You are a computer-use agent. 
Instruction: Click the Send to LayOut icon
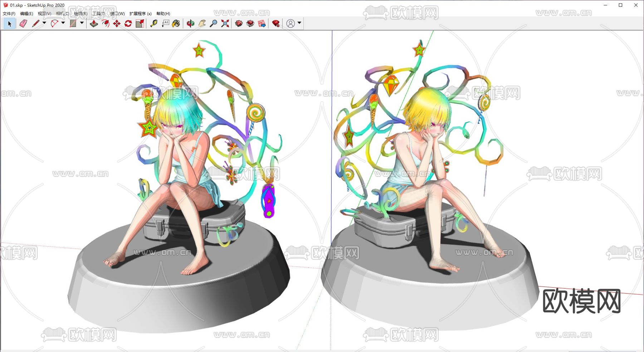(262, 24)
